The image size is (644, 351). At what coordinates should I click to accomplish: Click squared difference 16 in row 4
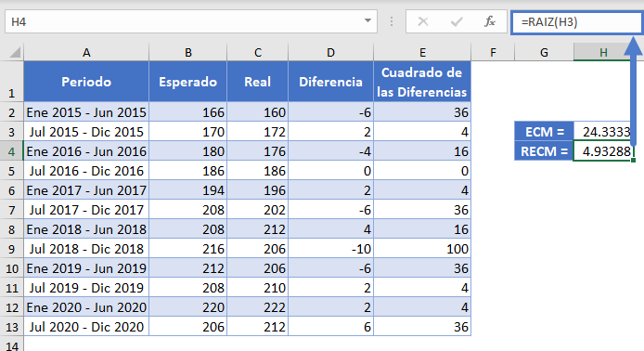pyautogui.click(x=422, y=151)
